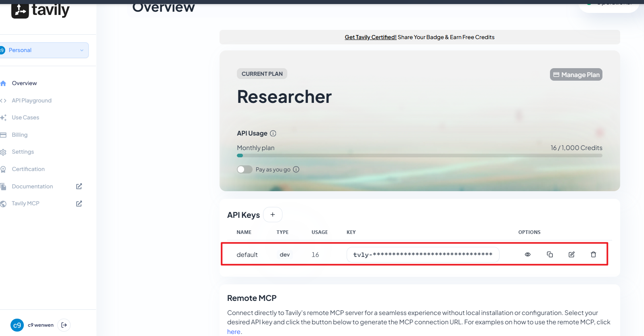Go to Overview in the sidebar
This screenshot has width=644, height=336.
pyautogui.click(x=24, y=83)
